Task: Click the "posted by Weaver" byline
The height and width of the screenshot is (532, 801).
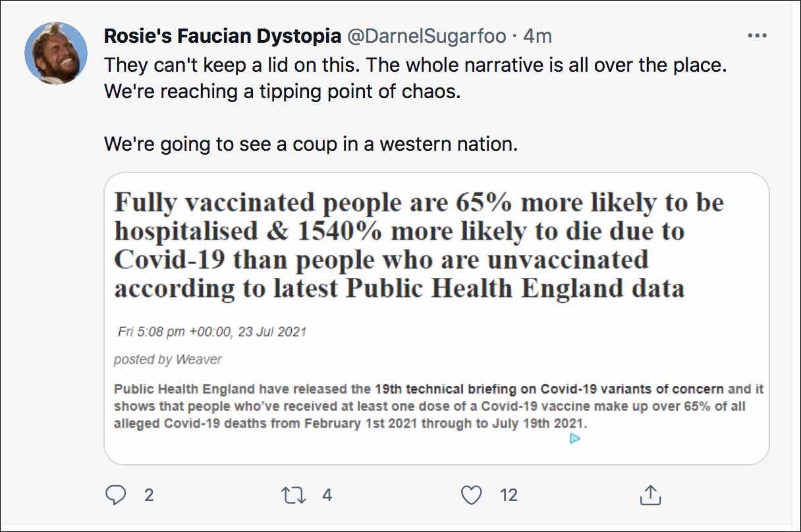Action: point(168,359)
